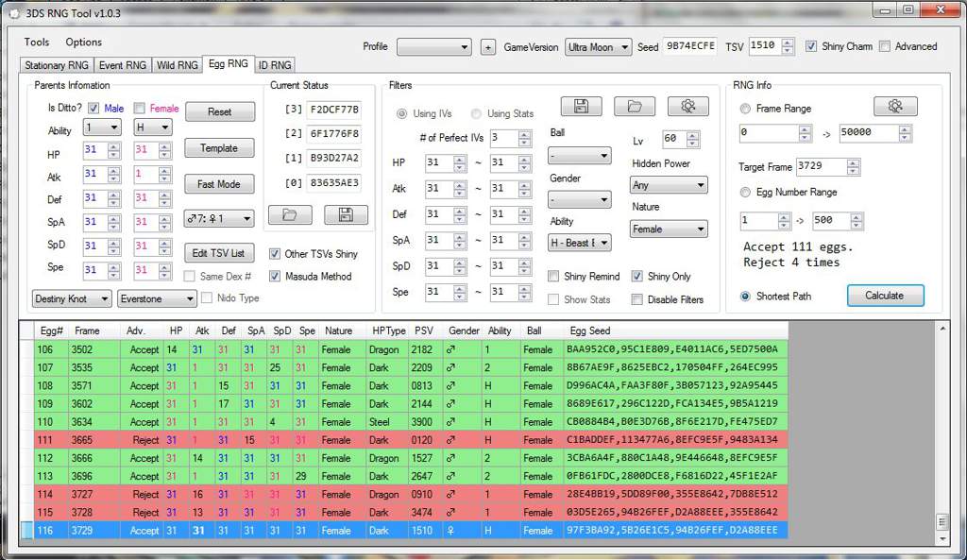Select the Shortest Path radio button
This screenshot has height=560, width=967.
click(745, 297)
